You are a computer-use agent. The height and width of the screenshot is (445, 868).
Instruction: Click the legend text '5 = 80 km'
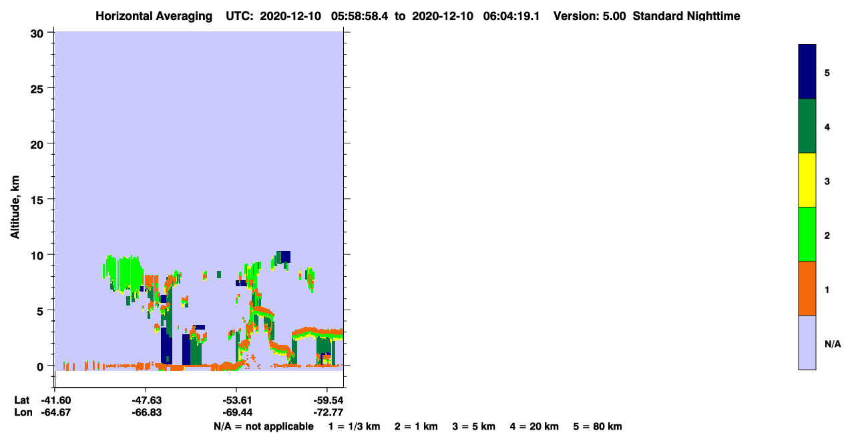598,426
